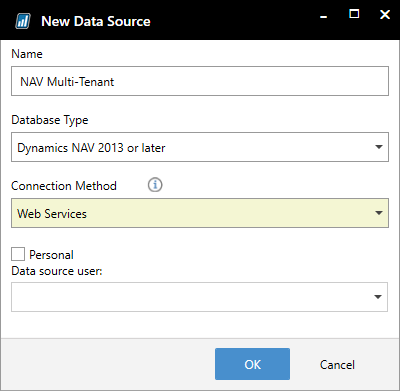Close the New Data Source window
Image resolution: width=400 pixels, height=391 pixels.
pos(385,14)
